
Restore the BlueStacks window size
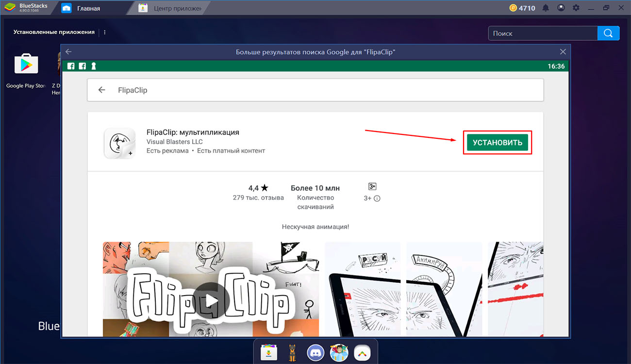pos(606,8)
